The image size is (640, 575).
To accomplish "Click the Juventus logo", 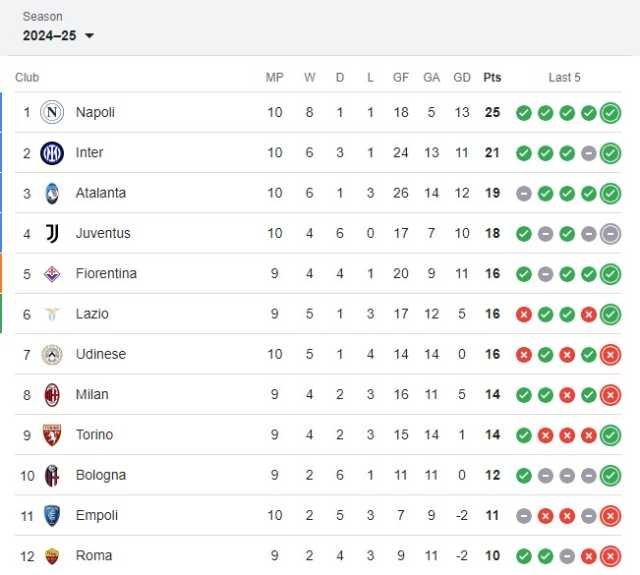I will (x=52, y=233).
